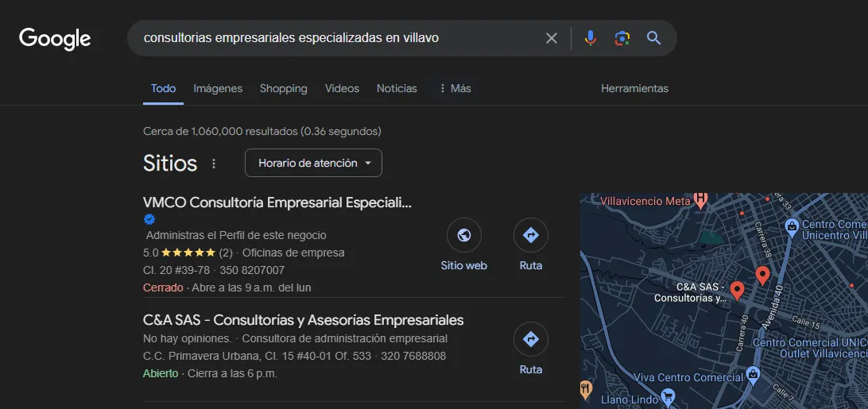Click Viva Centro Comercial shopping pin
868x409 pixels.
(753, 375)
